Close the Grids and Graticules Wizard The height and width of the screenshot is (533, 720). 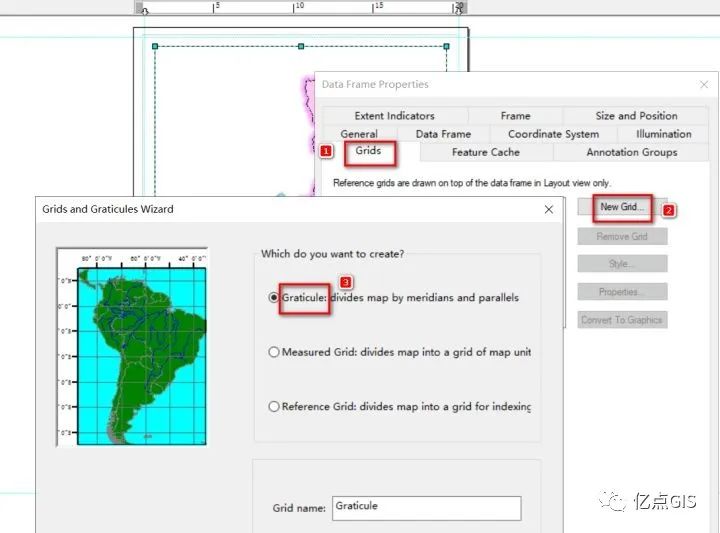549,209
